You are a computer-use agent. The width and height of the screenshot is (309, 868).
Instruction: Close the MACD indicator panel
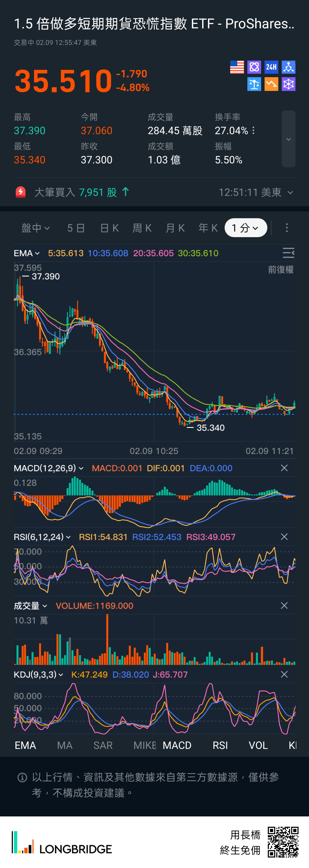pos(284,468)
